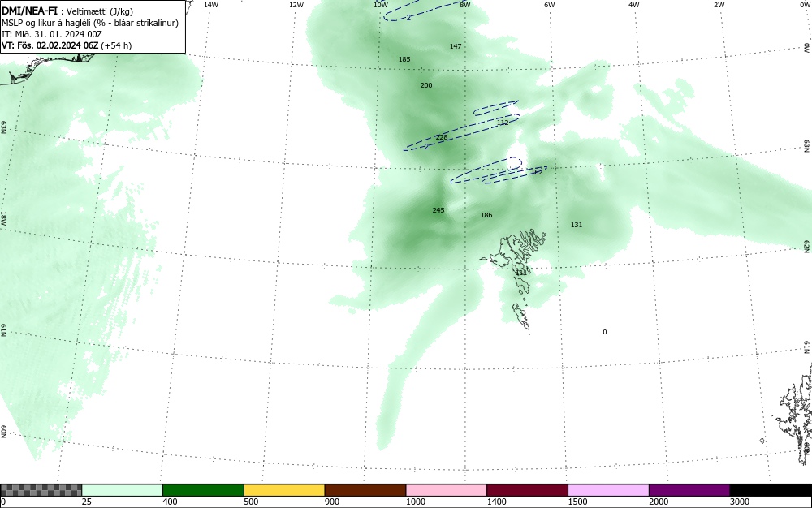This screenshot has width=812, height=508.
Task: Click the 900 legend scale label
Action: (332, 502)
